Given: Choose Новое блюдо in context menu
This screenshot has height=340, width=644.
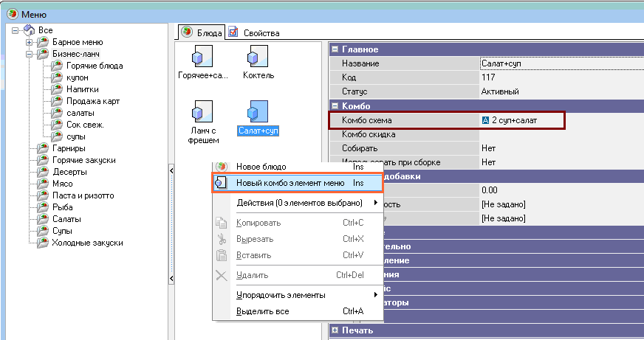Looking at the screenshot, I should (x=261, y=167).
